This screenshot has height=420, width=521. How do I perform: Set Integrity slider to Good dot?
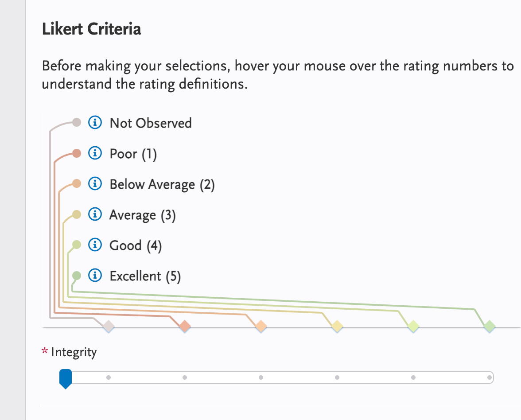pyautogui.click(x=413, y=377)
